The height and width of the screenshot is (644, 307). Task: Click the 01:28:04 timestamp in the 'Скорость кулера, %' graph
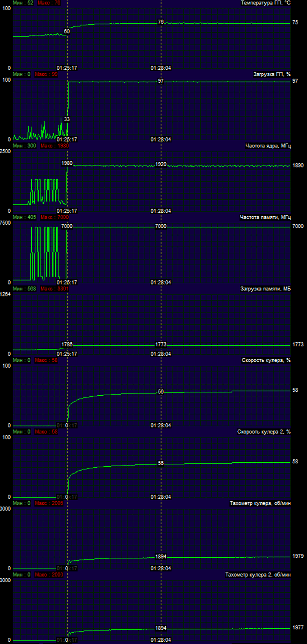(x=161, y=426)
